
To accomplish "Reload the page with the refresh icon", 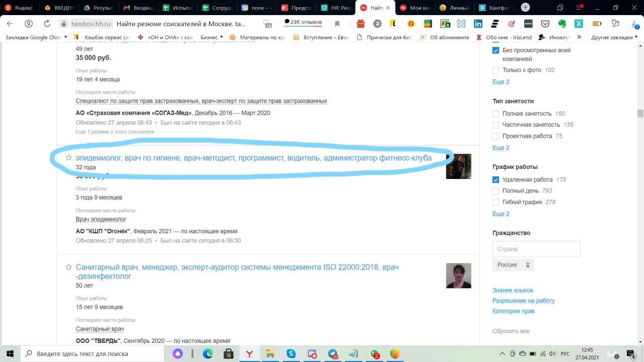I will coord(47,24).
